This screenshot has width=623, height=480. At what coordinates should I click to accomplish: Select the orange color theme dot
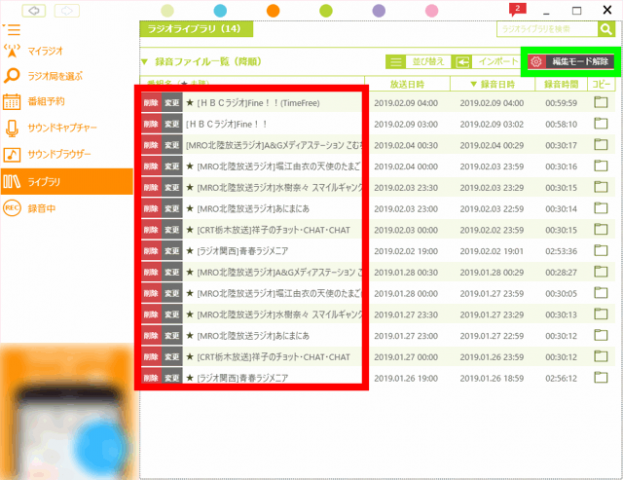point(273,10)
